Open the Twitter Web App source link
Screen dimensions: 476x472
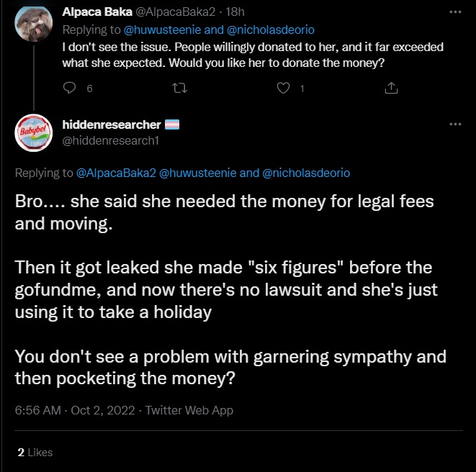click(x=189, y=410)
